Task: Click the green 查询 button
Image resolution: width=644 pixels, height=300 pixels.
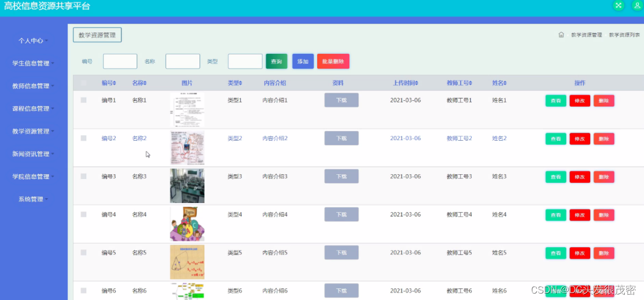Action: tap(277, 61)
